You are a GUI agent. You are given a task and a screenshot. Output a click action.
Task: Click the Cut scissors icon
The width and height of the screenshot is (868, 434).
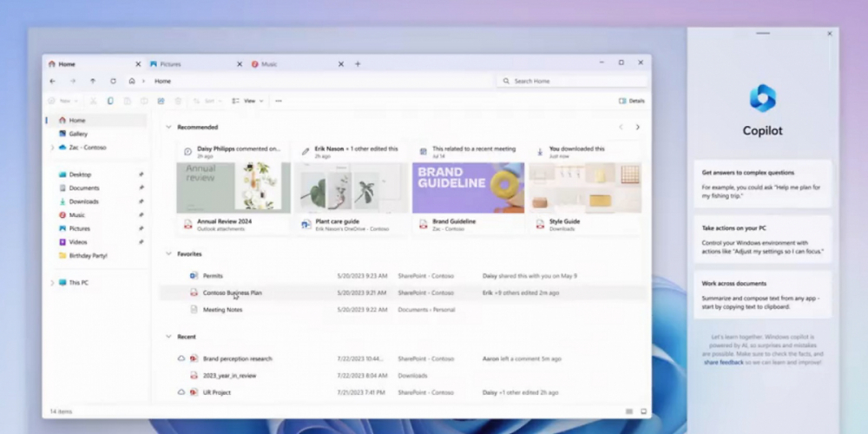point(93,101)
